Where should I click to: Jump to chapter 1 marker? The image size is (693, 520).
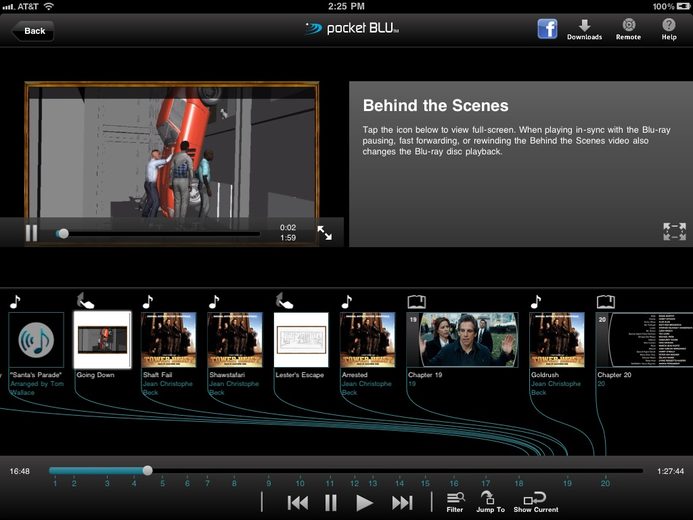[x=55, y=483]
